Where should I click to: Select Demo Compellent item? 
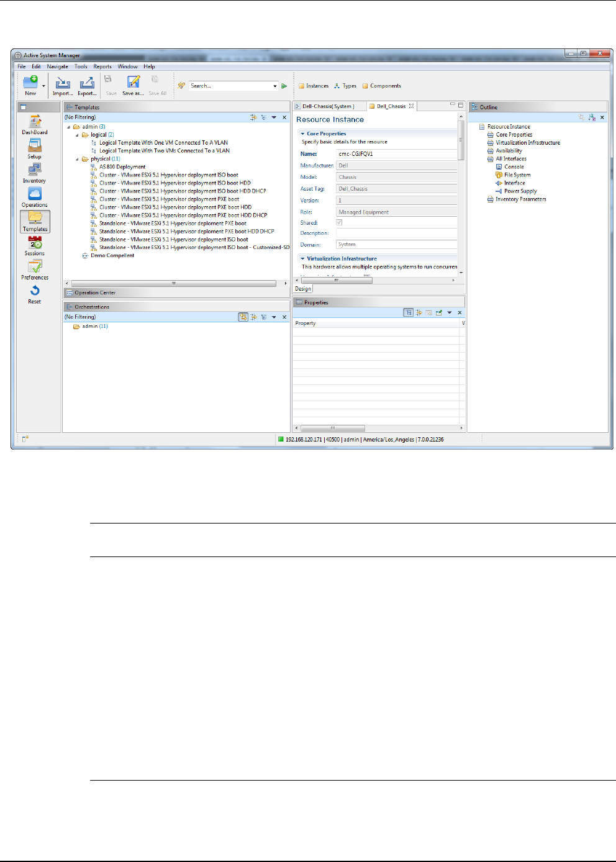point(112,256)
